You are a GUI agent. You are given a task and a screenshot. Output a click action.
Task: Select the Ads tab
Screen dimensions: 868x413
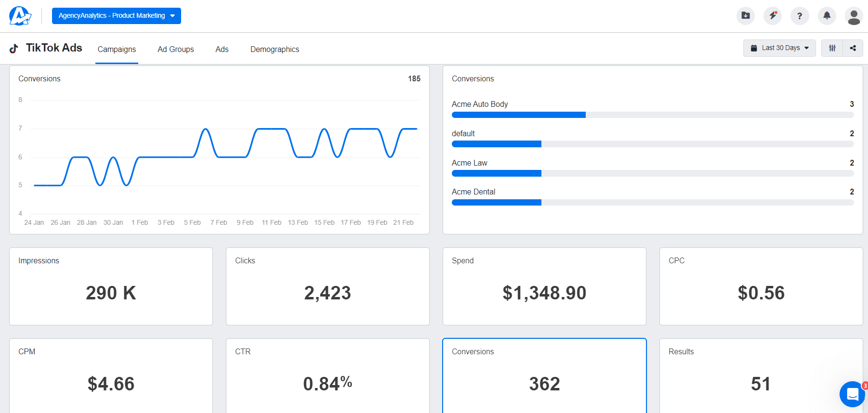pos(222,49)
